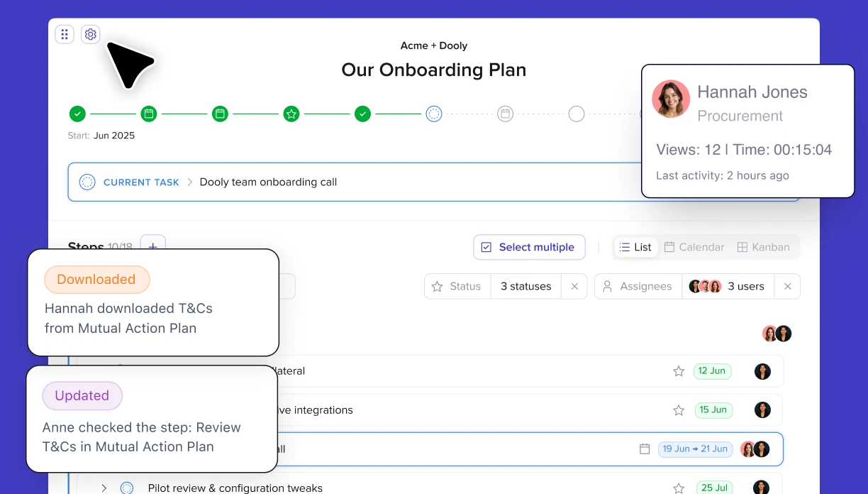Star the Pilot review step
Screen dimensions: 868x494
coord(679,488)
